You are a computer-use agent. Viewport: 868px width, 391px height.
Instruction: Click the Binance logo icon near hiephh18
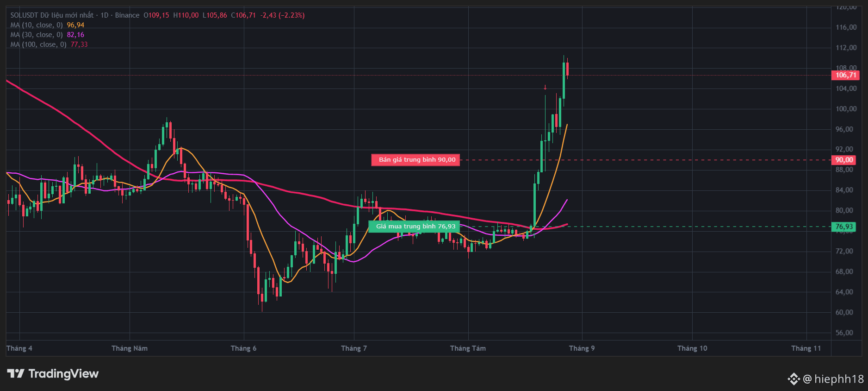click(794, 379)
